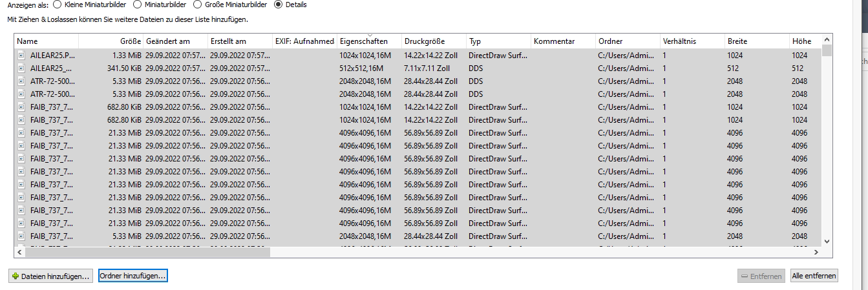868x290 pixels.
Task: Click the file icon of AILEAR25.P... row
Action: click(21, 56)
